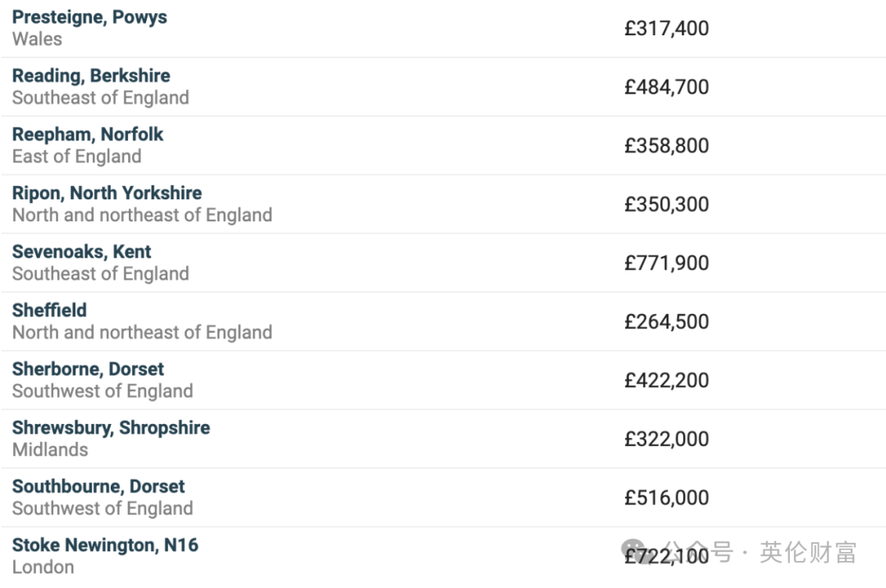
Task: Select the Southbourne, Dorset listing
Action: pos(98,486)
